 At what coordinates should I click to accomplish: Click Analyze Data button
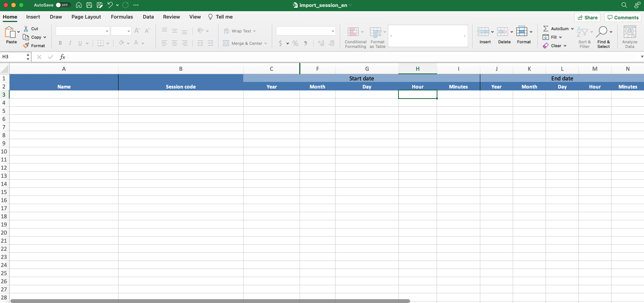pyautogui.click(x=630, y=37)
